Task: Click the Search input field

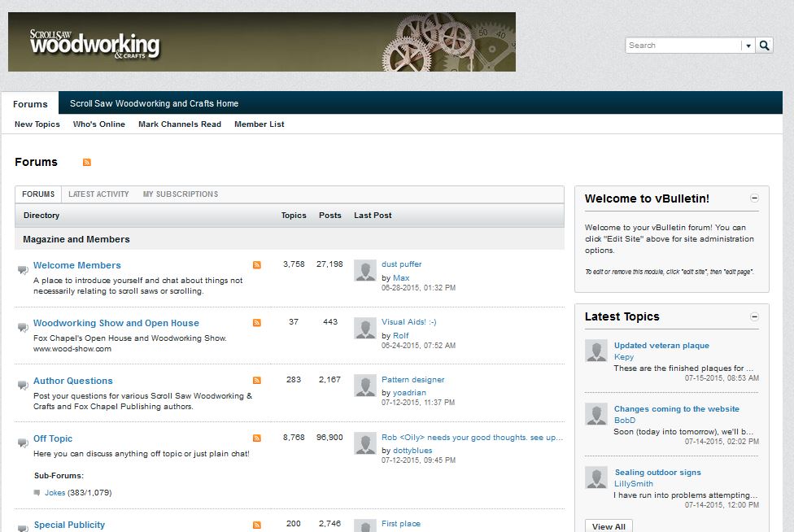Action: [683, 46]
